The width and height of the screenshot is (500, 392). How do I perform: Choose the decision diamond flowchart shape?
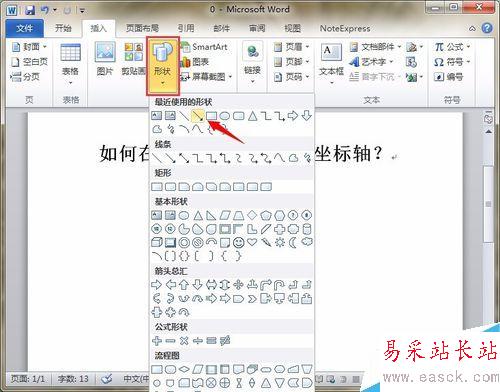coord(184,369)
